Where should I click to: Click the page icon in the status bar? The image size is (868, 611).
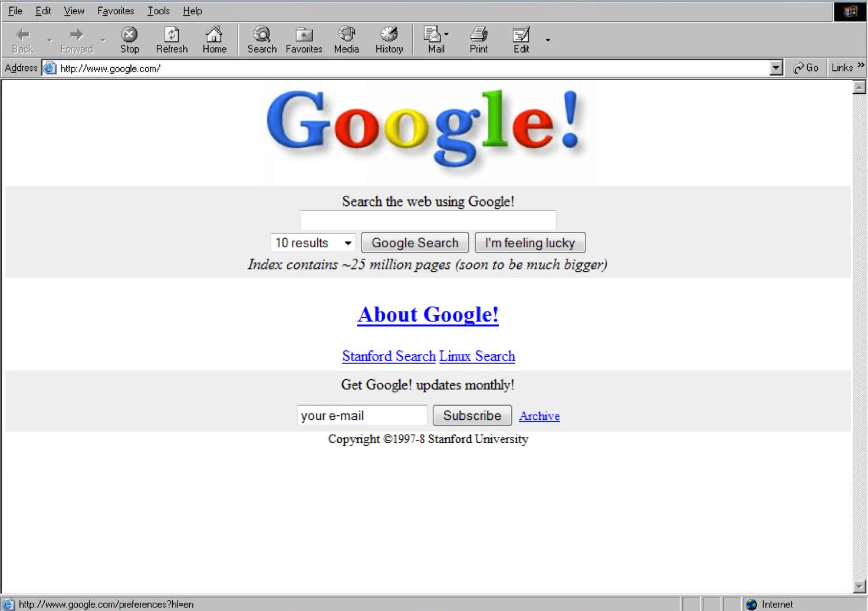[8, 605]
